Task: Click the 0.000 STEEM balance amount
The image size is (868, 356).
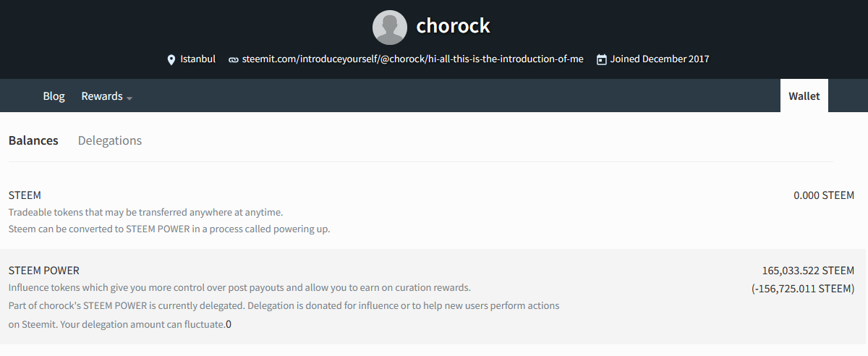Action: 824,195
